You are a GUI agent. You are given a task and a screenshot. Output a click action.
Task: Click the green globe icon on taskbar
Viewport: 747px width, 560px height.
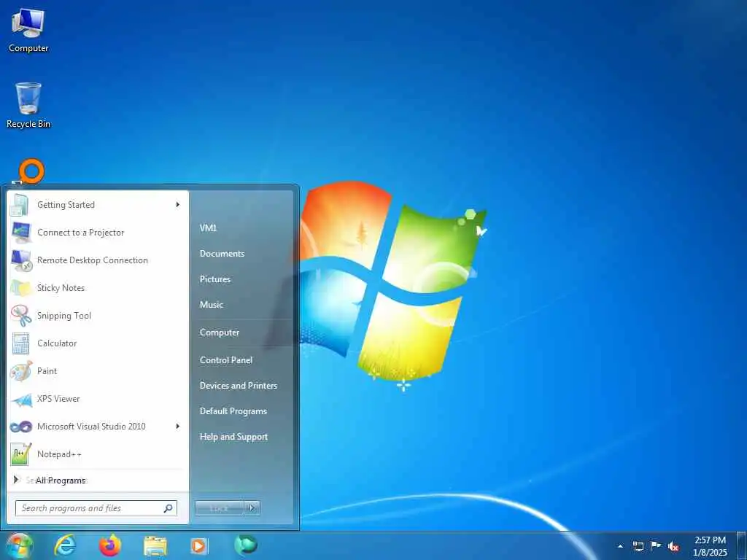pyautogui.click(x=246, y=545)
